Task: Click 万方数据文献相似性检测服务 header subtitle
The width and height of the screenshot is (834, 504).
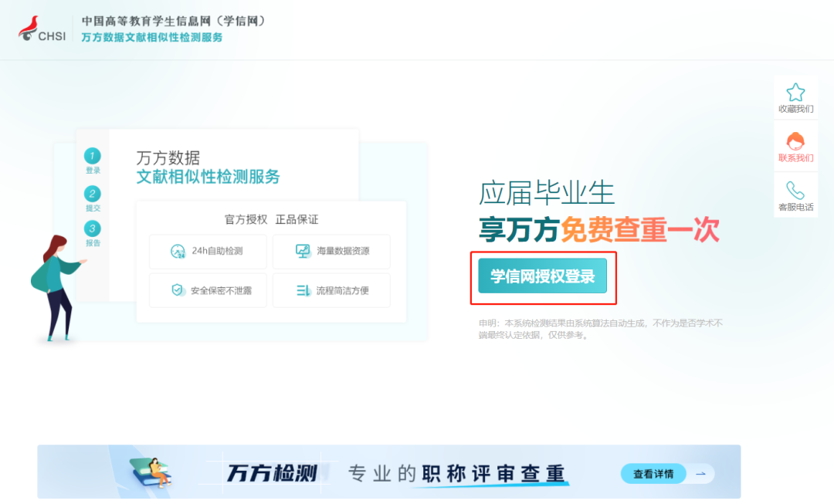Action: point(151,37)
